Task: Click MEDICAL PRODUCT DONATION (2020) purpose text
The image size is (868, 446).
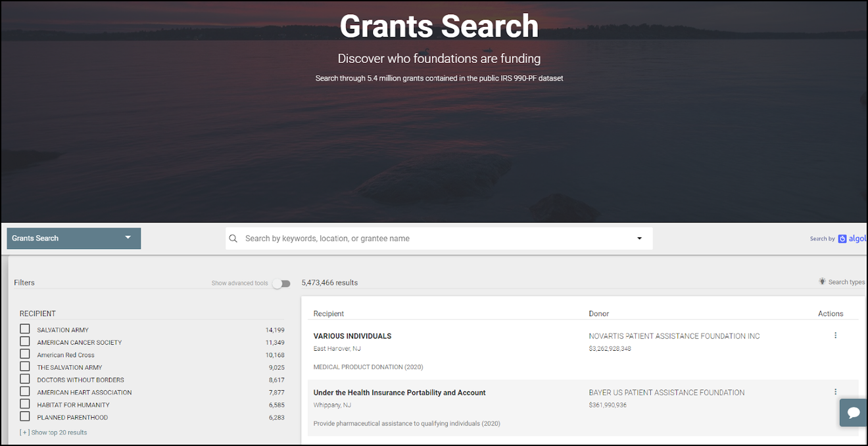Action: tap(368, 367)
